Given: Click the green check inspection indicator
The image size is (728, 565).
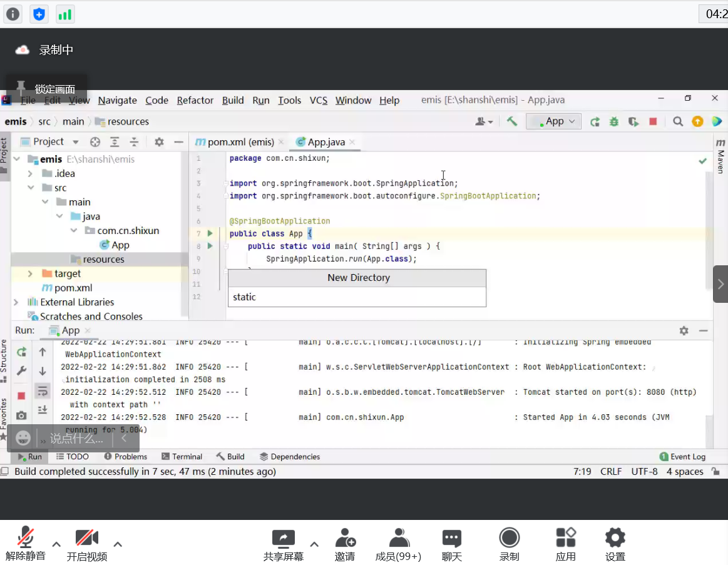Looking at the screenshot, I should 702,161.
